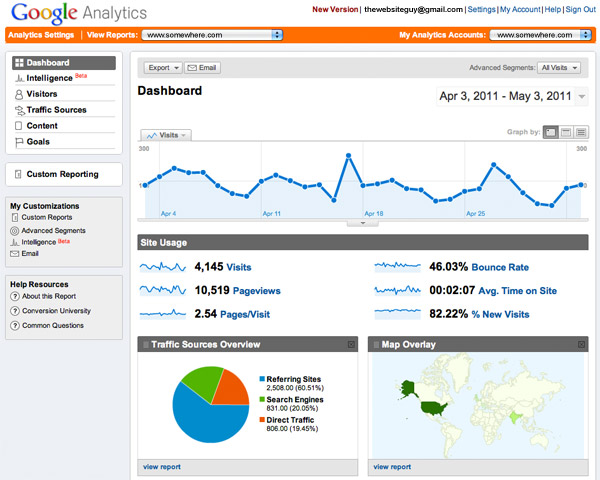Close the Map Overlay widget

[582, 345]
